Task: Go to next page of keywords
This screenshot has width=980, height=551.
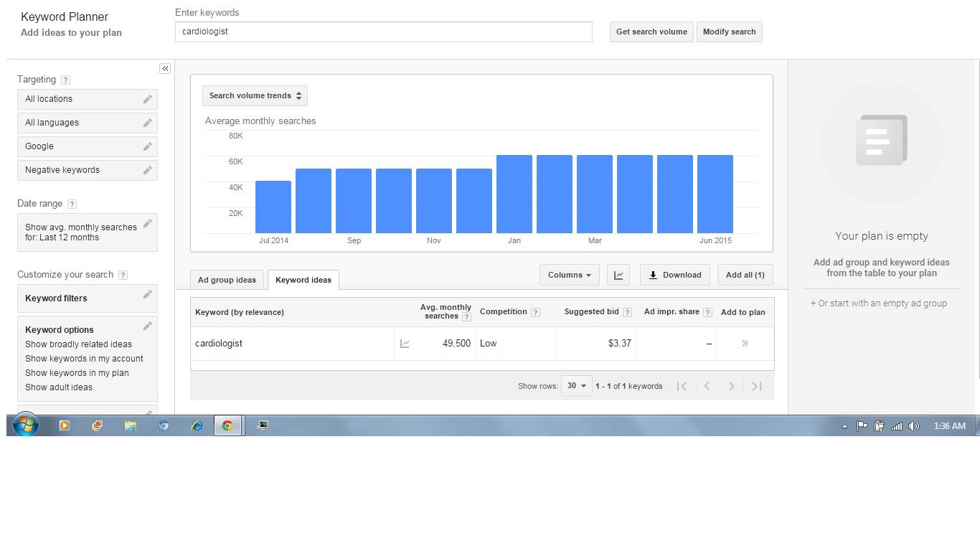Action: coord(731,386)
